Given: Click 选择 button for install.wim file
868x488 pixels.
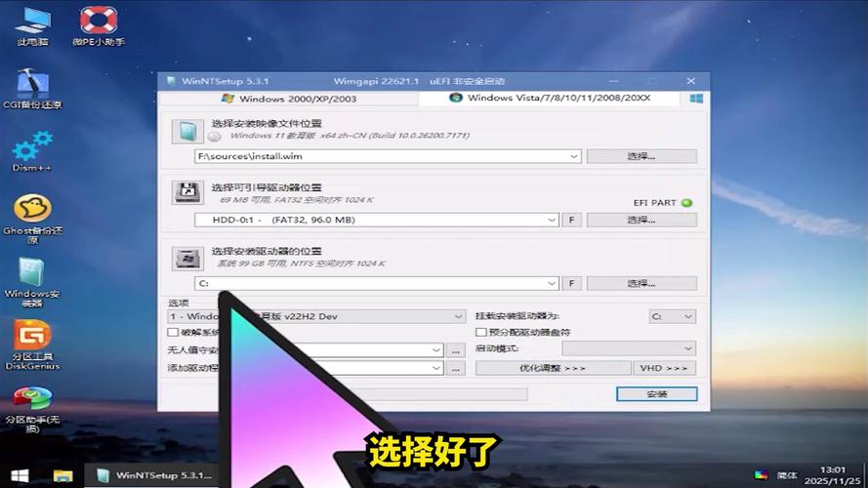Looking at the screenshot, I should pyautogui.click(x=641, y=156).
